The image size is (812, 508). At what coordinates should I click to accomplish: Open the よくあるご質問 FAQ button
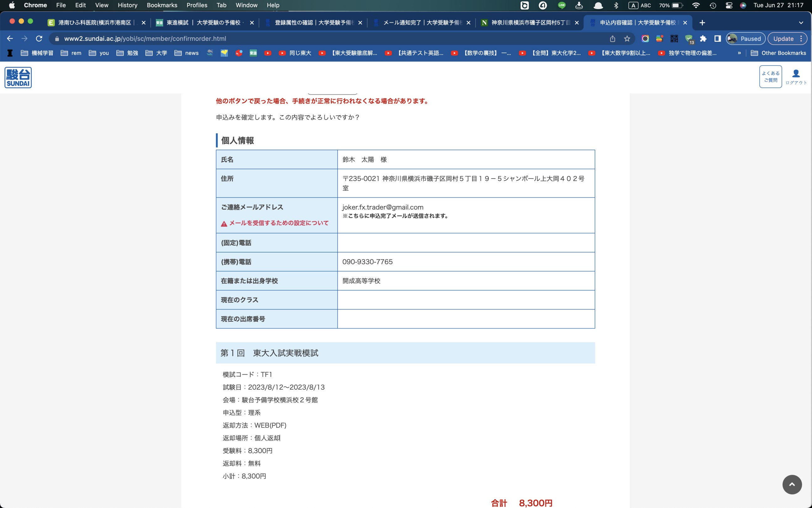point(770,77)
